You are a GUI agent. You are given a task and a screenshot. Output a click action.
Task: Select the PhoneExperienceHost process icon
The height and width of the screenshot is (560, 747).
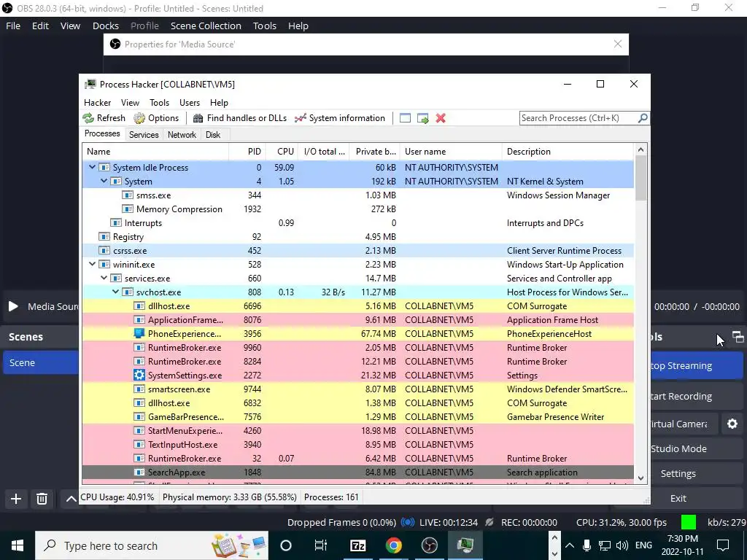139,333
